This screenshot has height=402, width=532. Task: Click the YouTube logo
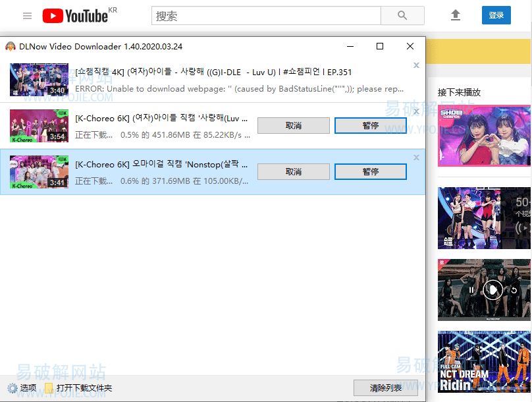pyautogui.click(x=74, y=15)
